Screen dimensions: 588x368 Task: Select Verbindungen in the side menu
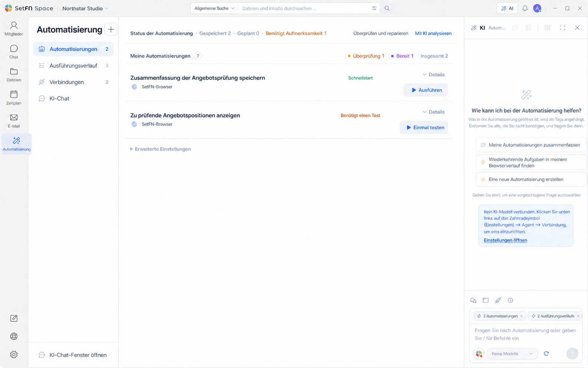73,82
